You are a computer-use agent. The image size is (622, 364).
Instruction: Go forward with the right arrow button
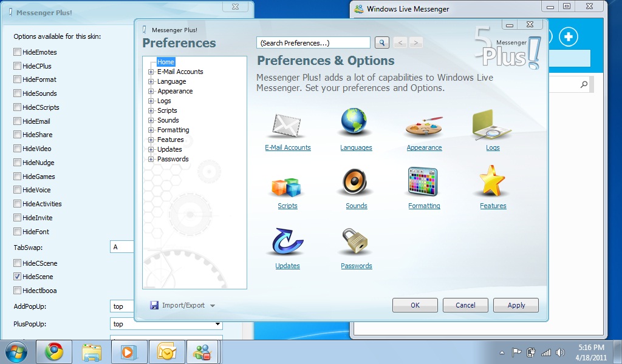[x=415, y=42]
